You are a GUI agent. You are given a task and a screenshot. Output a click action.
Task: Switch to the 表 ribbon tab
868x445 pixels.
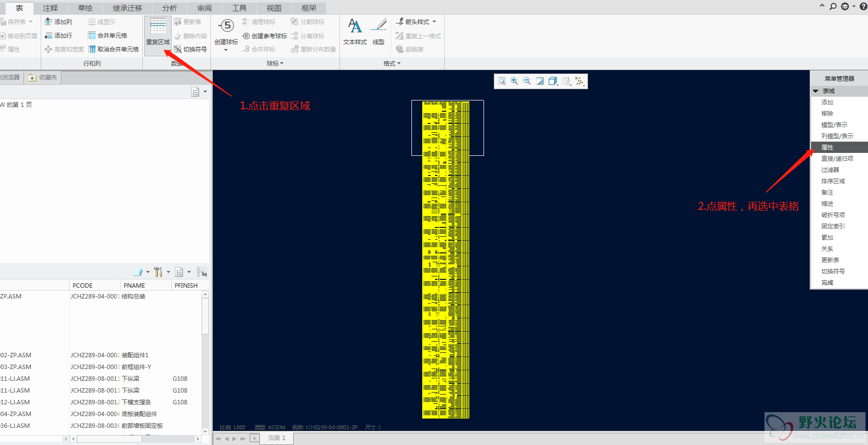(19, 8)
